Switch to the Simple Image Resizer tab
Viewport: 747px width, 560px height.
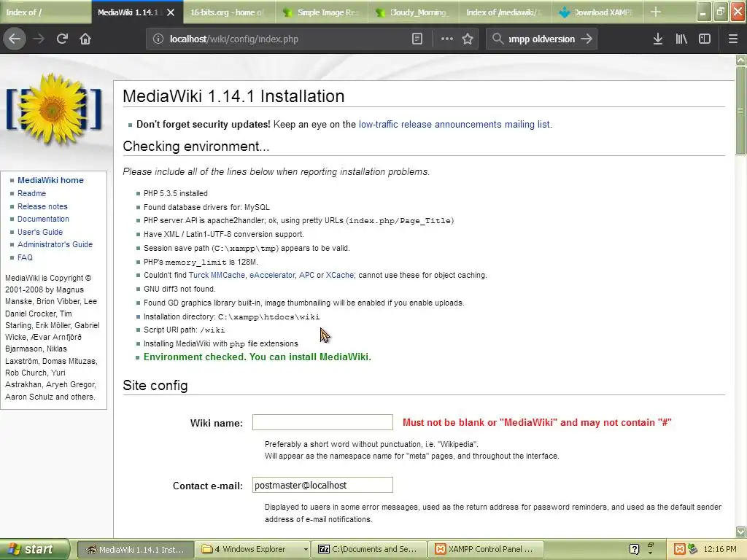pyautogui.click(x=322, y=12)
